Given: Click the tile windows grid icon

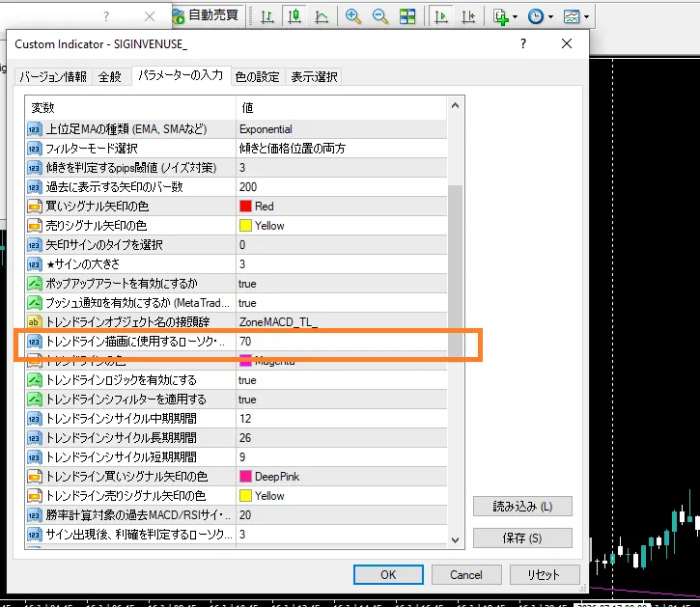Looking at the screenshot, I should pos(407,16).
